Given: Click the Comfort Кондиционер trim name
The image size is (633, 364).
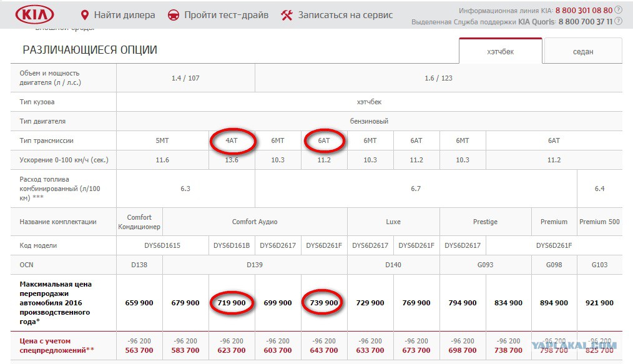Looking at the screenshot, I should (139, 222).
